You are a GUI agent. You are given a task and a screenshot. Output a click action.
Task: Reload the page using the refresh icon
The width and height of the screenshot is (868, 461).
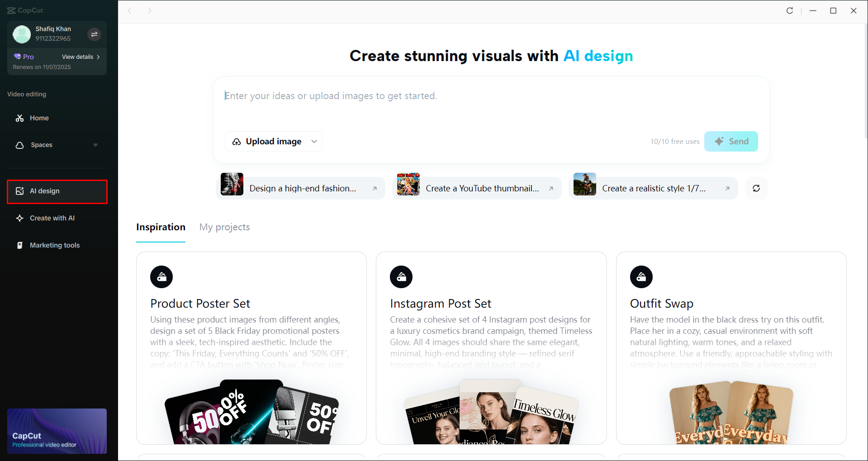point(790,10)
